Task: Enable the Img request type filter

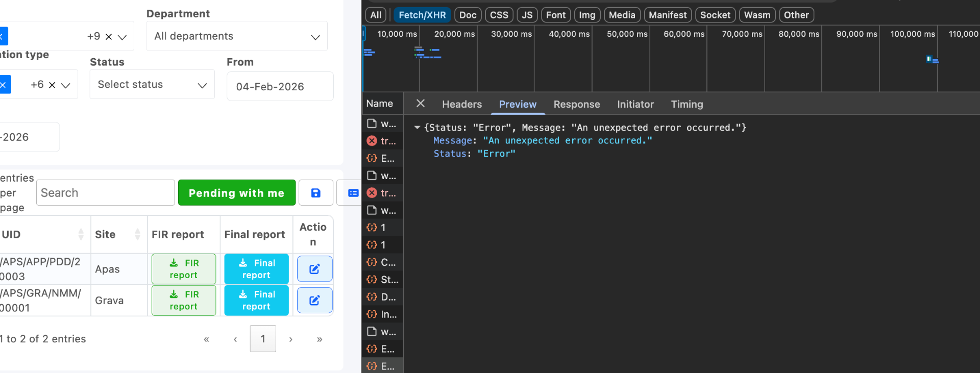Action: (586, 15)
